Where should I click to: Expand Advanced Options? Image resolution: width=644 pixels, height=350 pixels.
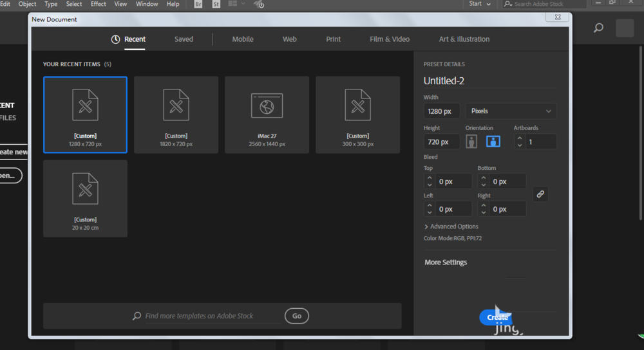tap(451, 226)
